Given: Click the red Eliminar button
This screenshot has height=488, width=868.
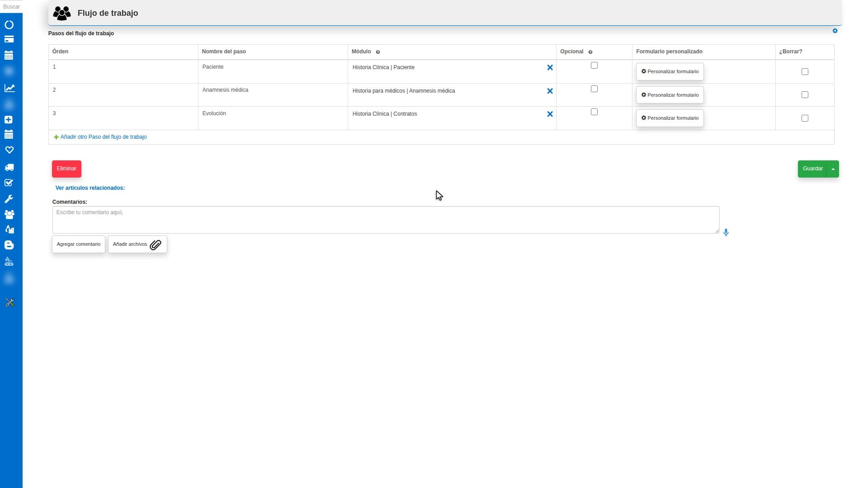Looking at the screenshot, I should [66, 169].
